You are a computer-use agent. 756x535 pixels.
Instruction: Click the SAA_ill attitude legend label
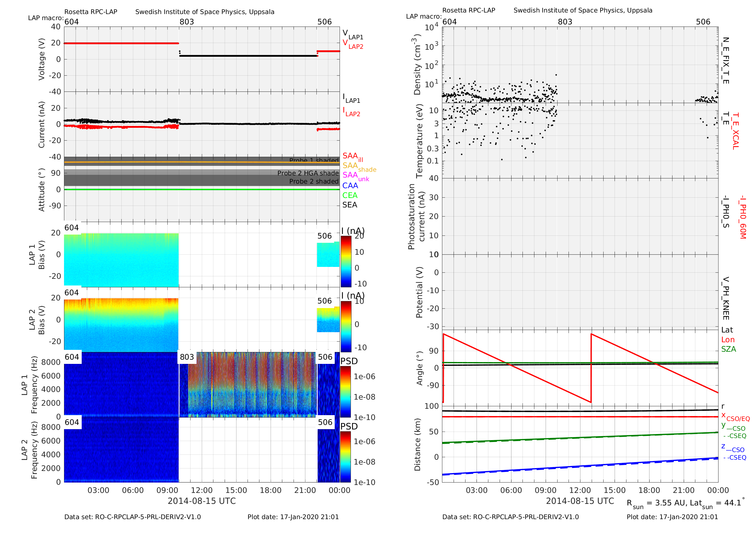(x=353, y=157)
